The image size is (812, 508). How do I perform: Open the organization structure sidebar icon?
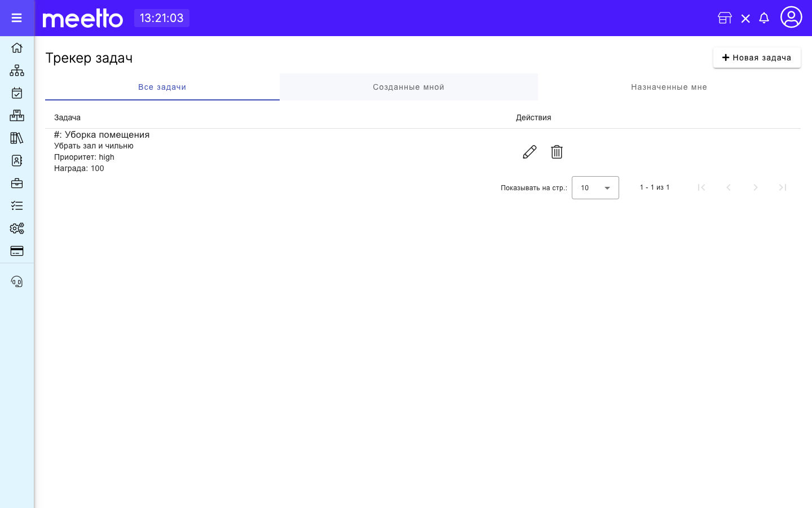[17, 71]
